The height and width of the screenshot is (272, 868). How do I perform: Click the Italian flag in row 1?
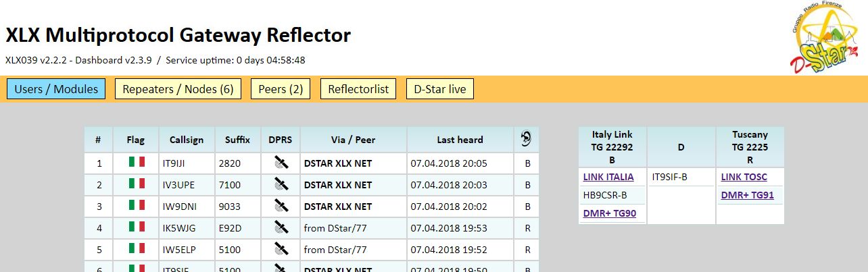point(137,163)
